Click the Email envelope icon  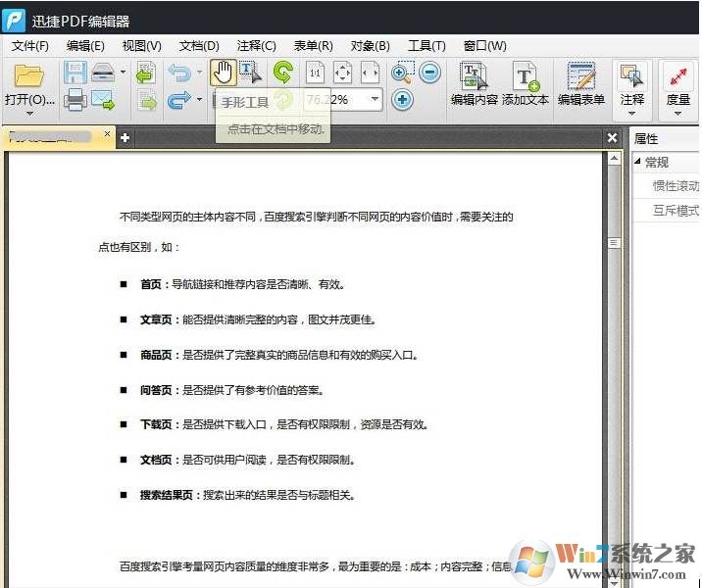coord(103,99)
